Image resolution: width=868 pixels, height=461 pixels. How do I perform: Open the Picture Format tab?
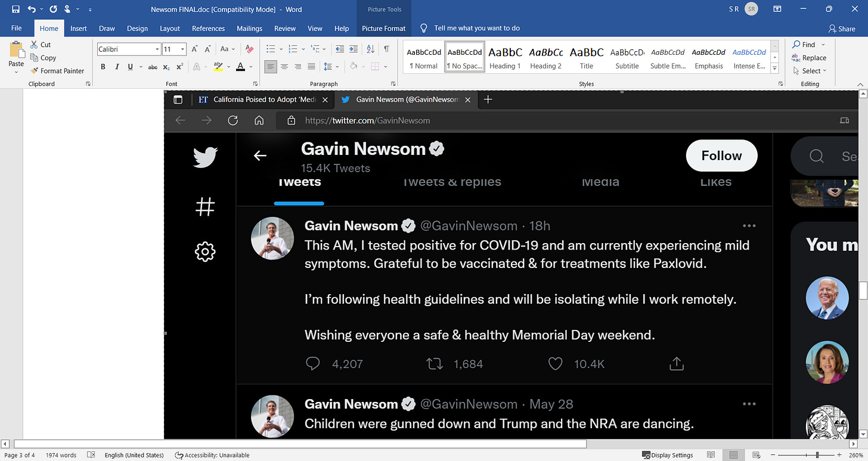tap(384, 28)
